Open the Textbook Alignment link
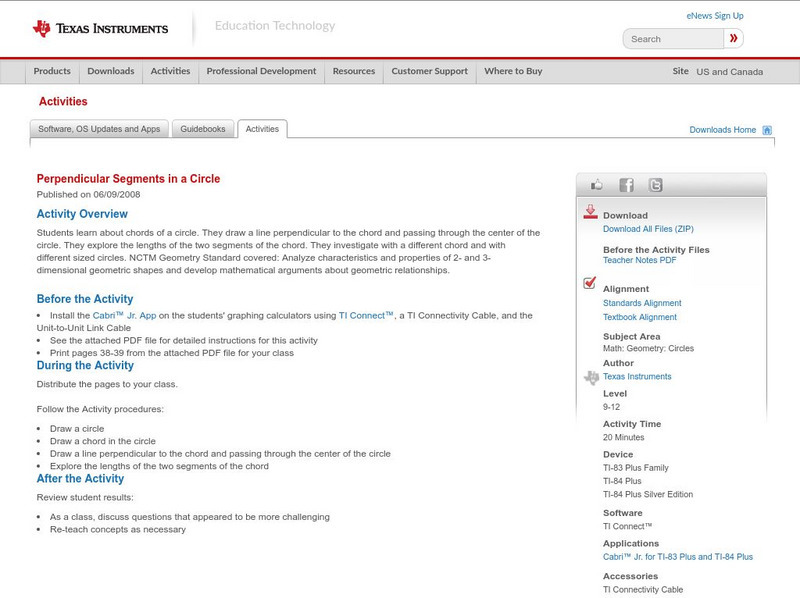The height and width of the screenshot is (598, 800). (640, 317)
